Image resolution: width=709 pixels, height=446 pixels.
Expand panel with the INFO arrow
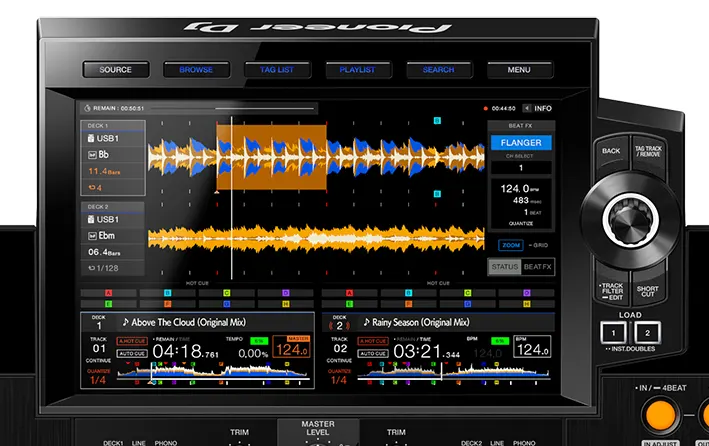click(527, 108)
